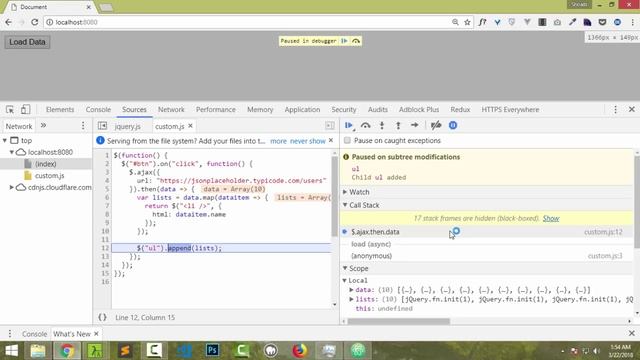Viewport: 640px width, 360px height.
Task: Resume script execution in debugger toolbar
Action: coord(349,125)
